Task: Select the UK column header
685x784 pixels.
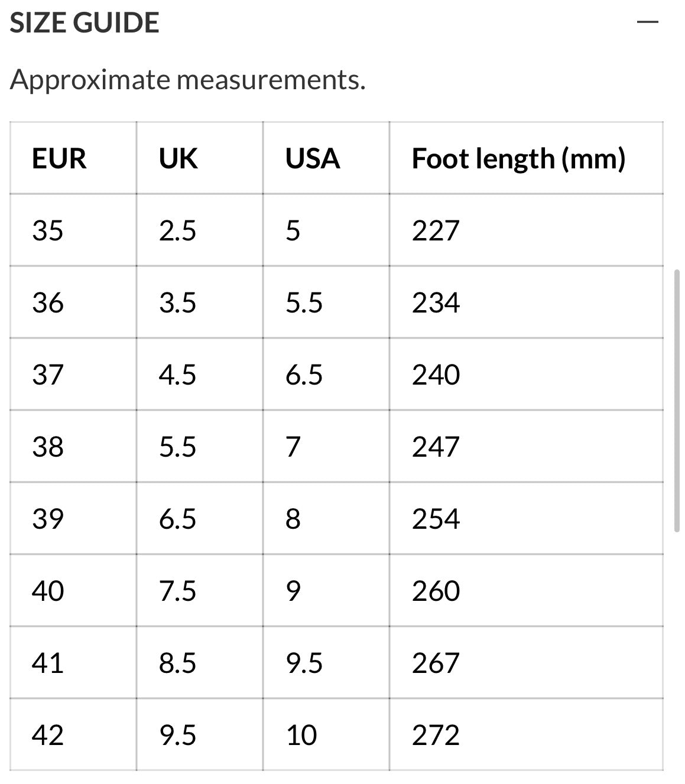Action: [x=178, y=158]
